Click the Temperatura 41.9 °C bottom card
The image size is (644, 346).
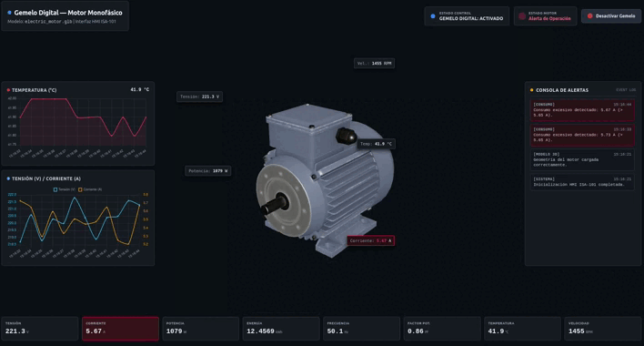(x=522, y=329)
